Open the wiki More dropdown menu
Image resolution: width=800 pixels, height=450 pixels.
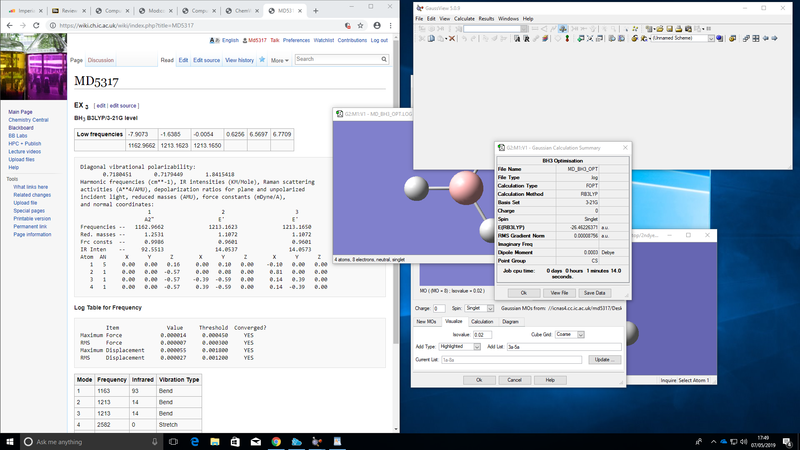pyautogui.click(x=279, y=60)
